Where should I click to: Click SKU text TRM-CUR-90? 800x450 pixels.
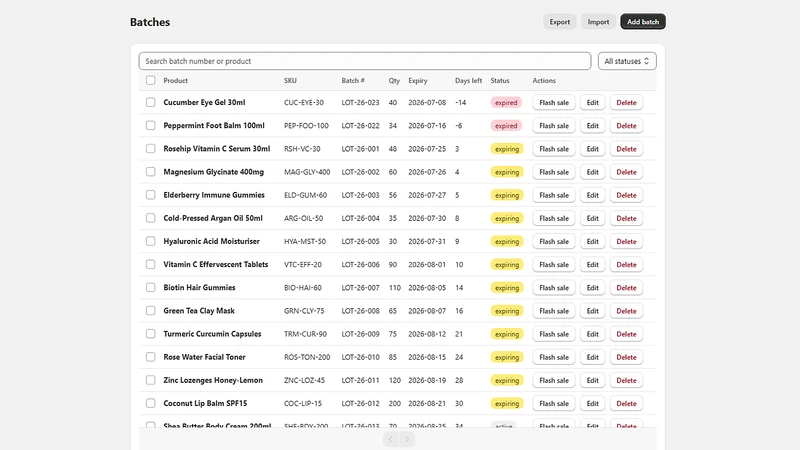point(306,334)
